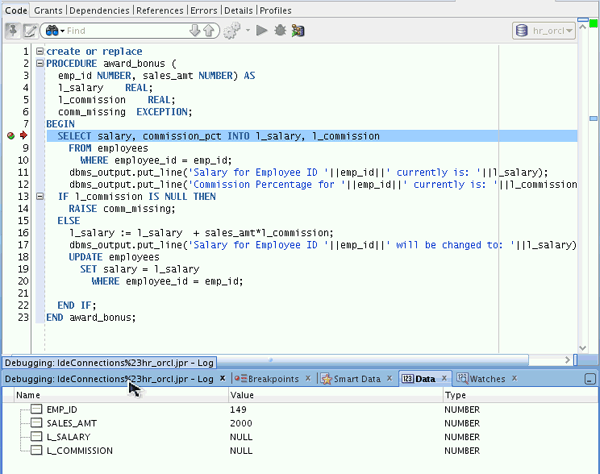Click the Find Next down arrow
The width and height of the screenshot is (600, 474).
(x=196, y=31)
